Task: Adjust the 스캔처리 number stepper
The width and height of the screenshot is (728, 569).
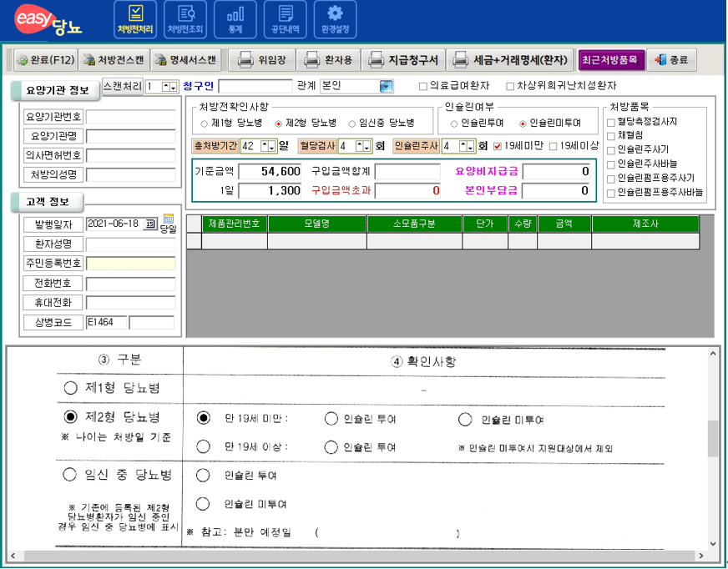Action: (169, 87)
